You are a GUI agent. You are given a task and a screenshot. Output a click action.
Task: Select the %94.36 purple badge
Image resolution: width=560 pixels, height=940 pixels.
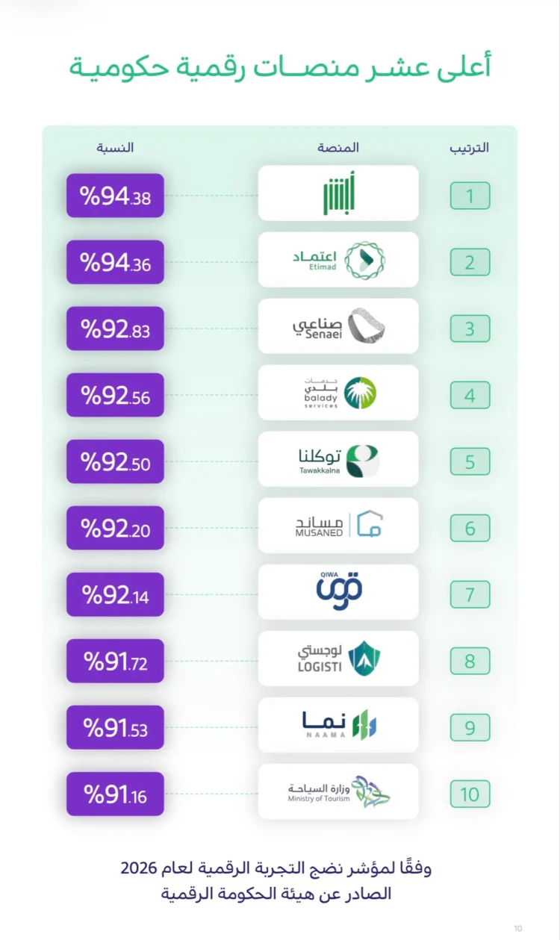pos(115,262)
